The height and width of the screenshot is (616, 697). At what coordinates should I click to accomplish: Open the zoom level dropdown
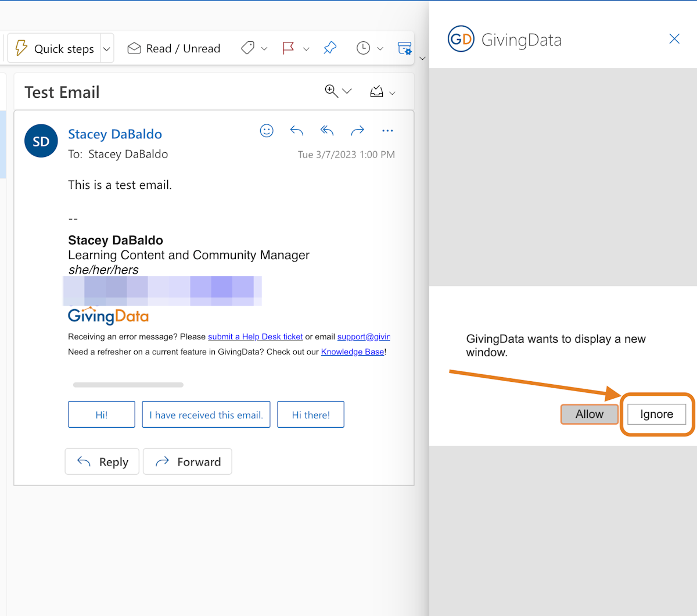coord(347,91)
